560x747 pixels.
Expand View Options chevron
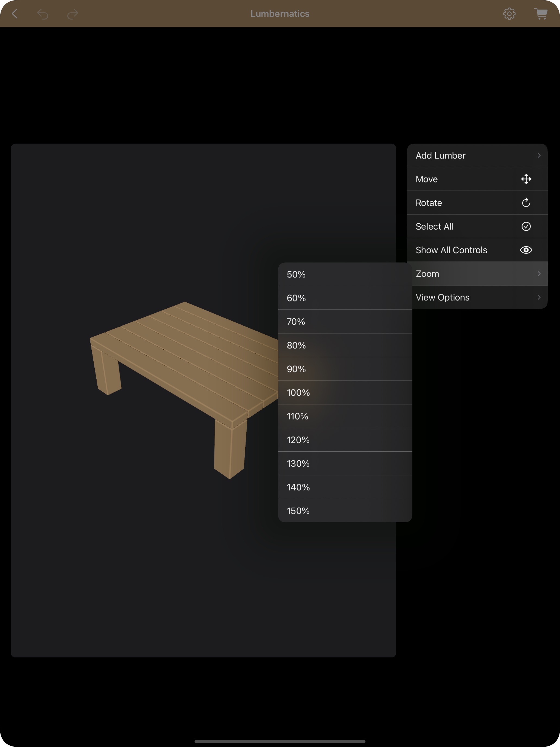[539, 297]
